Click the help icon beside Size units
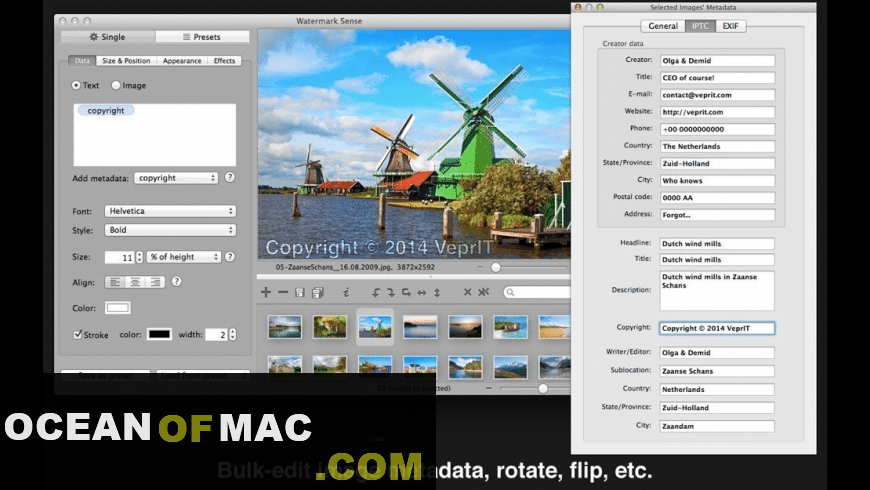This screenshot has height=490, width=870. pyautogui.click(x=230, y=256)
